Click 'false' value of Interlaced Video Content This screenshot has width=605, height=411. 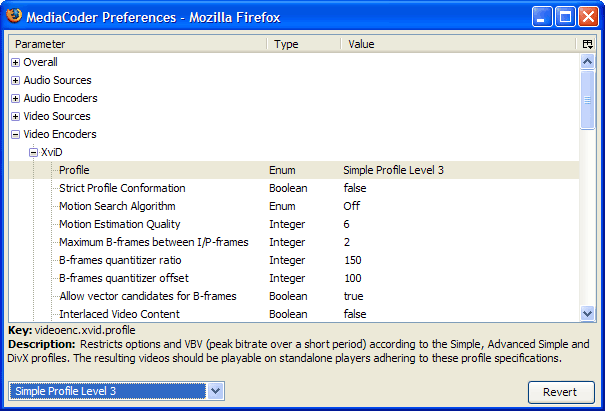[x=355, y=314]
